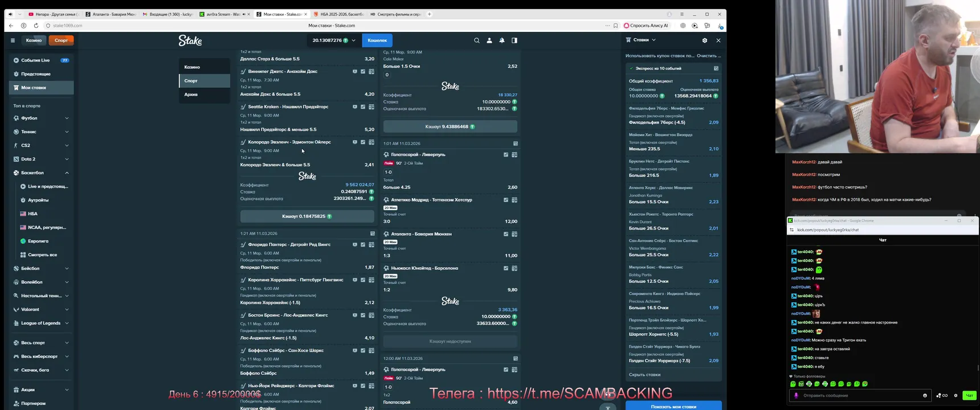This screenshot has height=410, width=980.
Task: Open Предстоящие in the sidebar
Action: (41, 74)
